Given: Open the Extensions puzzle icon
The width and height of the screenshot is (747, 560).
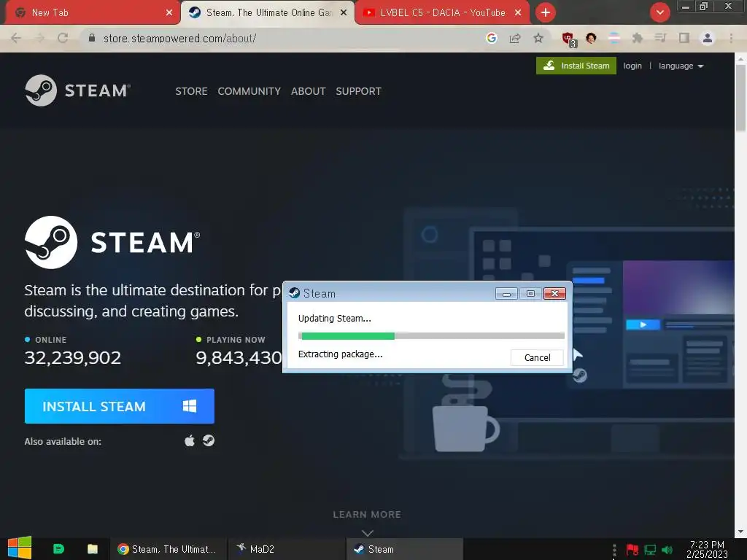Looking at the screenshot, I should [x=638, y=38].
